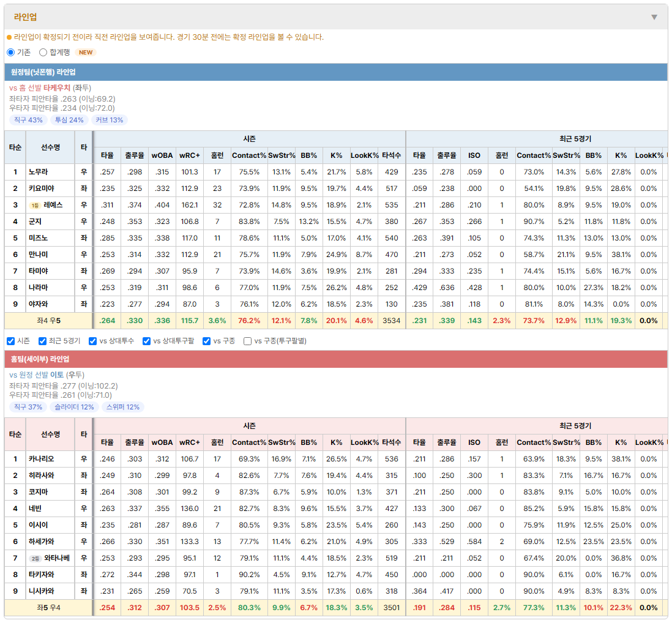Select the 슬라이더 12% pitch tag
Image resolution: width=672 pixels, height=623 pixels.
[x=74, y=407]
